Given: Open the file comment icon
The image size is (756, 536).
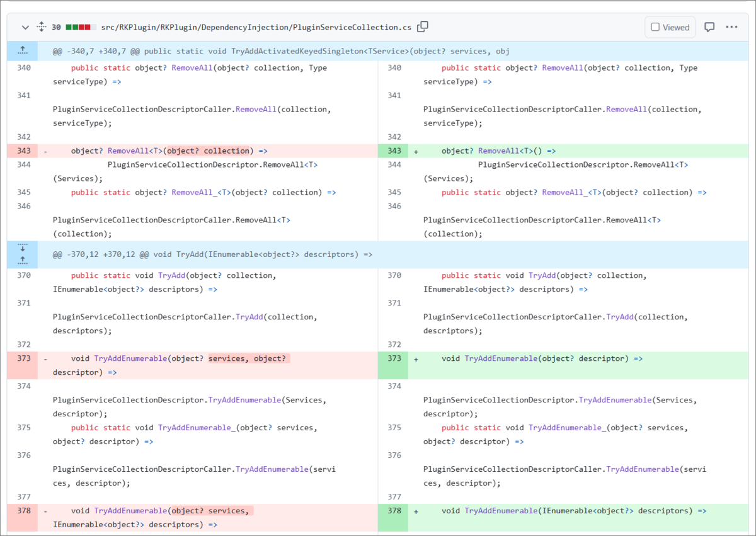Looking at the screenshot, I should (709, 27).
